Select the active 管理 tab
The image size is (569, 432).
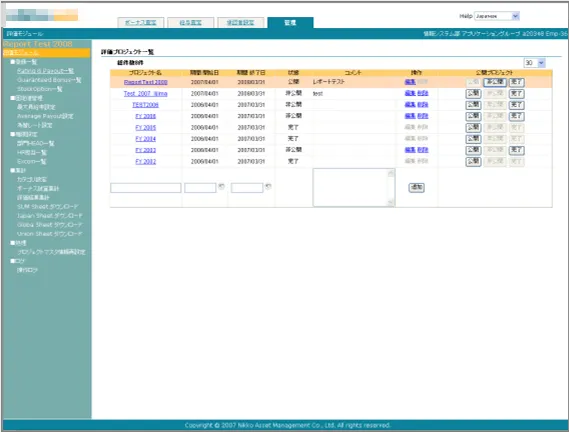[x=290, y=23]
